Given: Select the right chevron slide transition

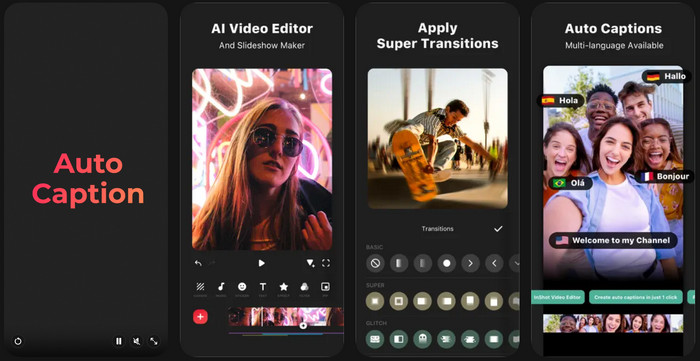Looking at the screenshot, I should (470, 263).
